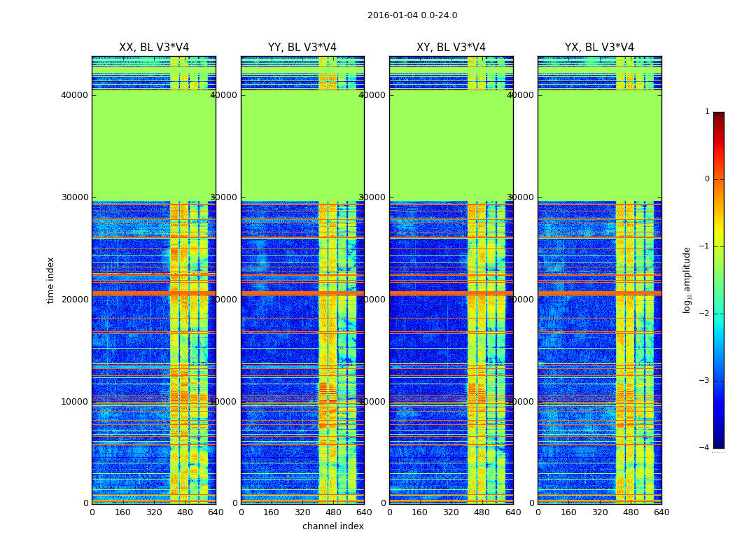
Task: Click the XX, BL V3*V4 plot title
Action: tap(154, 48)
